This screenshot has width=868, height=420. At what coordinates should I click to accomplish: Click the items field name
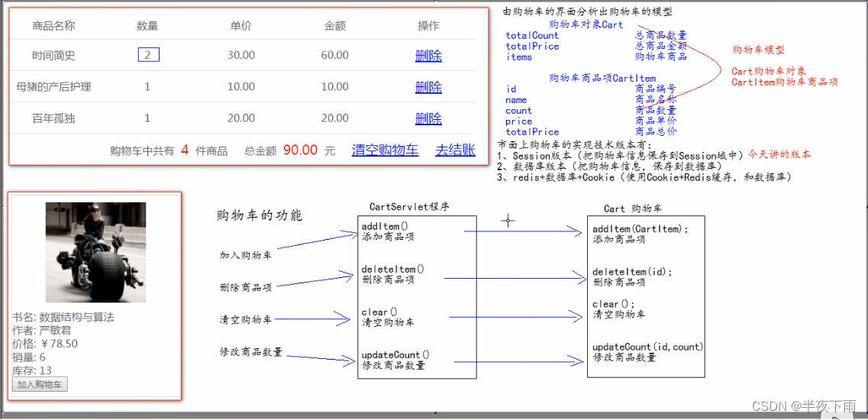[518, 57]
